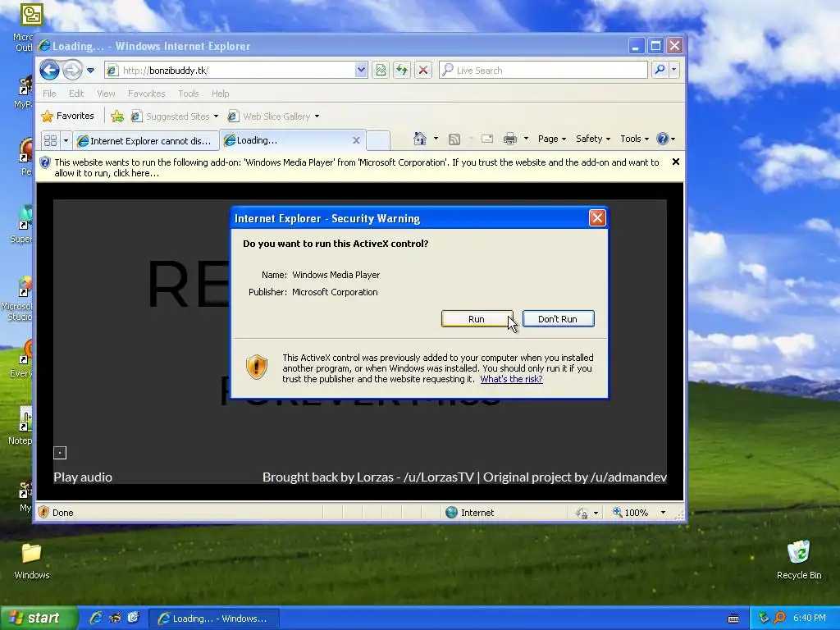This screenshot has height=630, width=840.
Task: Click the Help question mark icon
Action: tap(663, 139)
